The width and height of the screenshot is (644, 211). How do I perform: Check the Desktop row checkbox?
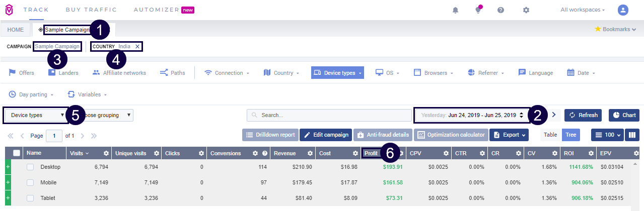[31, 167]
